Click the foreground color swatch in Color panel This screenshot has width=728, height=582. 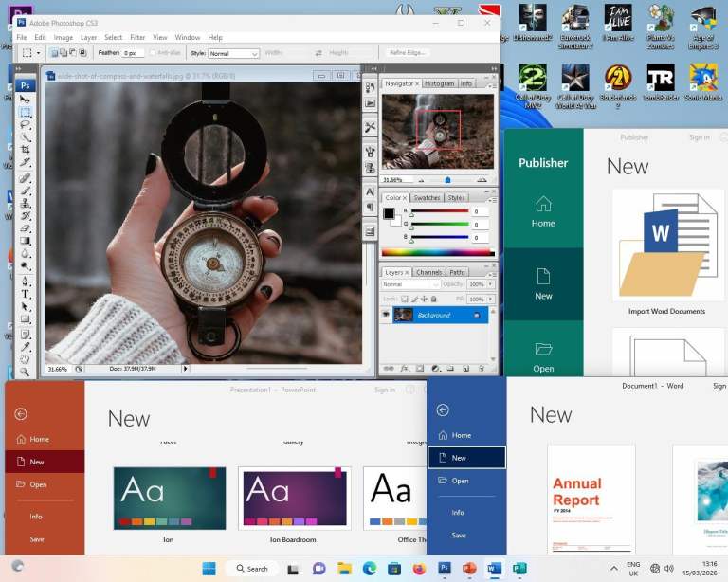389,213
